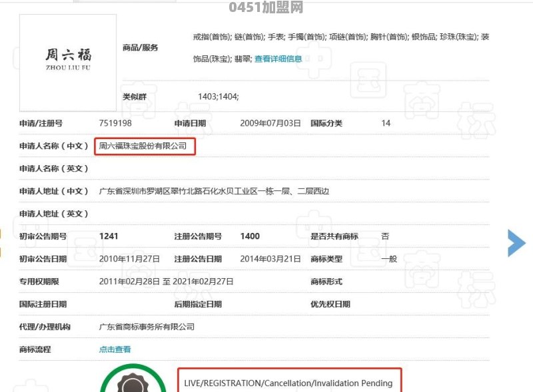
Task: Click the 代理/办理机构 label
Action: pyautogui.click(x=45, y=327)
